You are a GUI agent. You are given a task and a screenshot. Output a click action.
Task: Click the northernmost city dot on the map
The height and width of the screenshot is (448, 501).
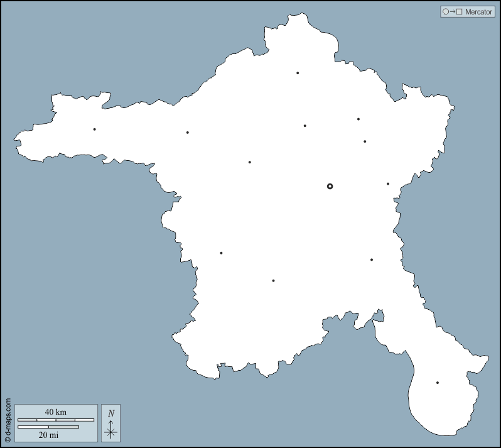point(298,73)
